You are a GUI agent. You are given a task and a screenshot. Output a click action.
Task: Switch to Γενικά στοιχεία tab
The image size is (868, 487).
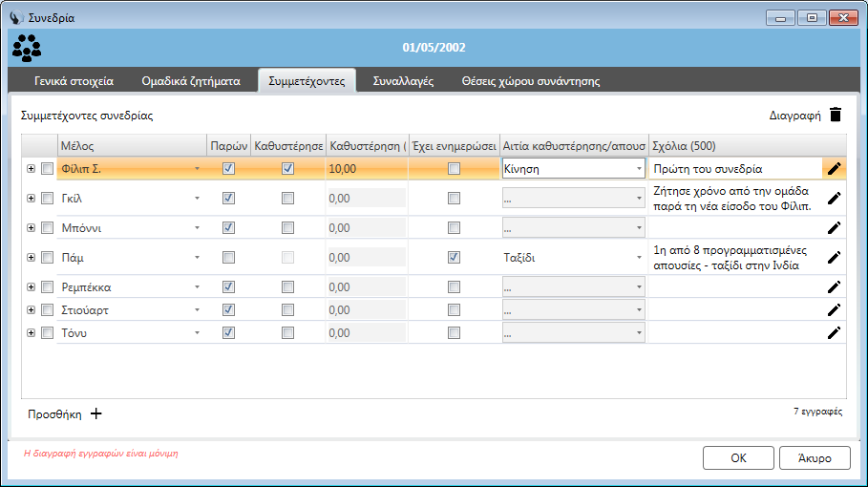pos(74,81)
